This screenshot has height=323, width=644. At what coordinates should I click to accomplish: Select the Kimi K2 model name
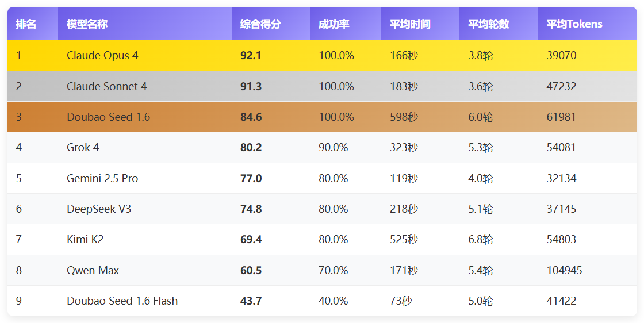pyautogui.click(x=86, y=239)
